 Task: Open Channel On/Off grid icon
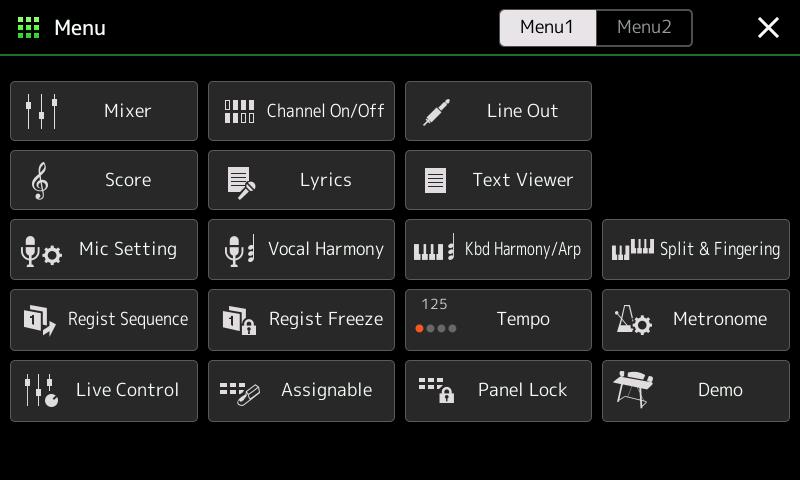click(239, 111)
